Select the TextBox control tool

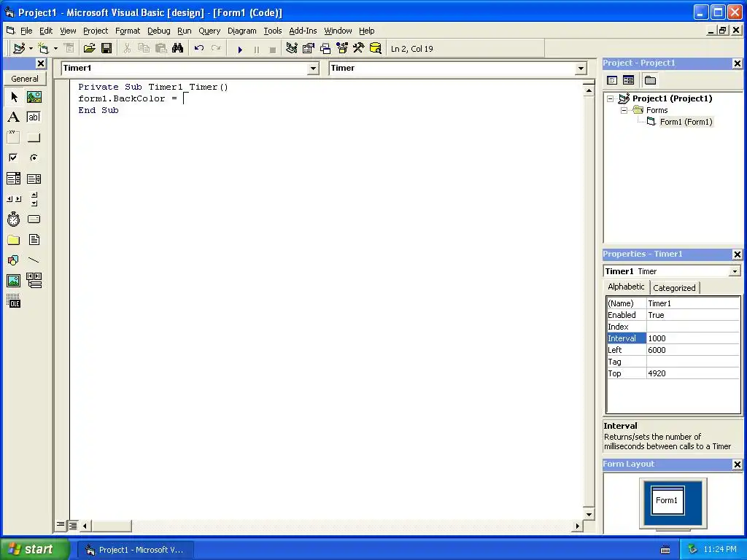pos(34,117)
